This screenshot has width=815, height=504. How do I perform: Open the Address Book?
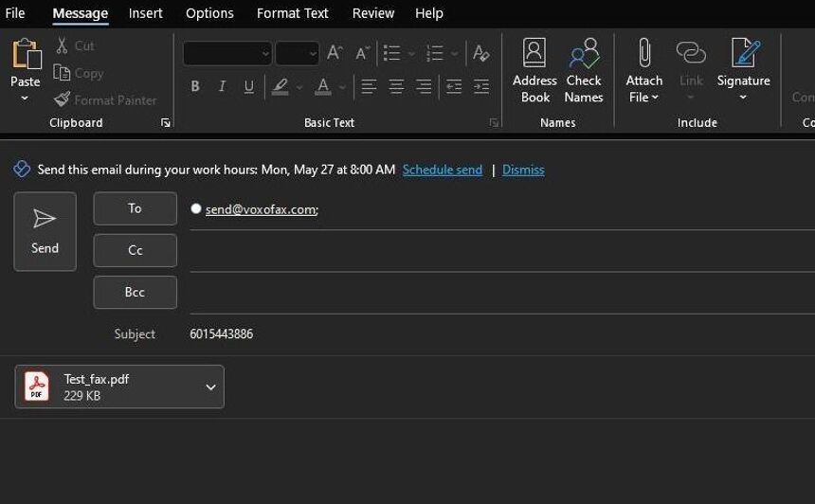pyautogui.click(x=534, y=70)
